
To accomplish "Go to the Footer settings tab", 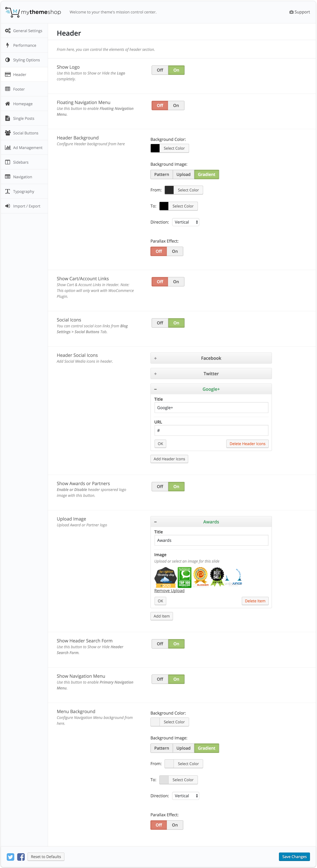I will 24,89.
